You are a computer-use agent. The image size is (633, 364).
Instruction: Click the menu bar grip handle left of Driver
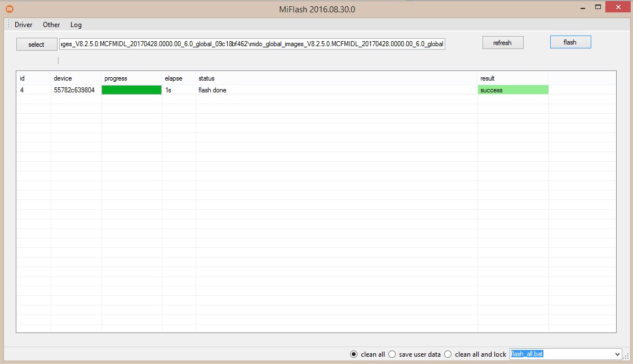8,24
